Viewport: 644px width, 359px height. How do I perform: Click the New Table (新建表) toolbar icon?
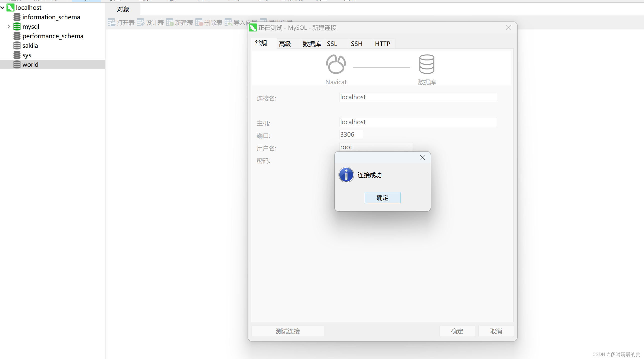coord(170,22)
